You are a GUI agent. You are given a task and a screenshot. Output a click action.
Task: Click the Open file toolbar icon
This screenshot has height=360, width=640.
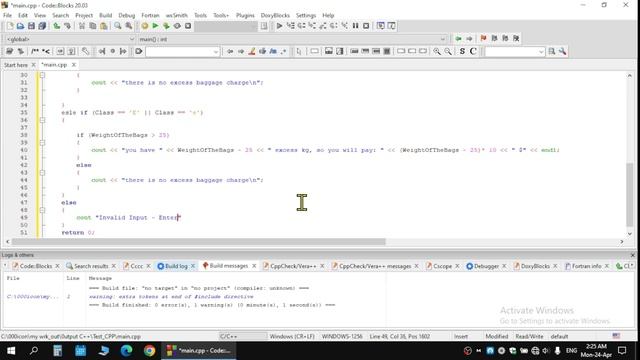click(20, 26)
